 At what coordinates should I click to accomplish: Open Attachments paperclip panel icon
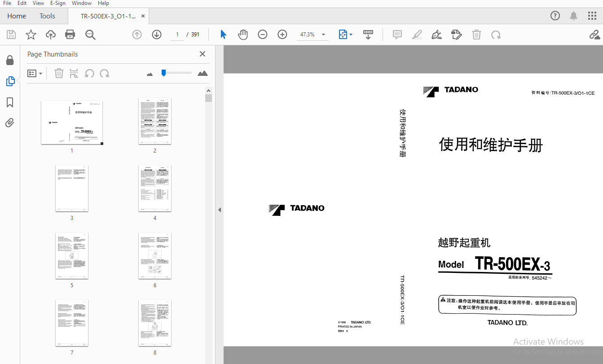coord(10,123)
